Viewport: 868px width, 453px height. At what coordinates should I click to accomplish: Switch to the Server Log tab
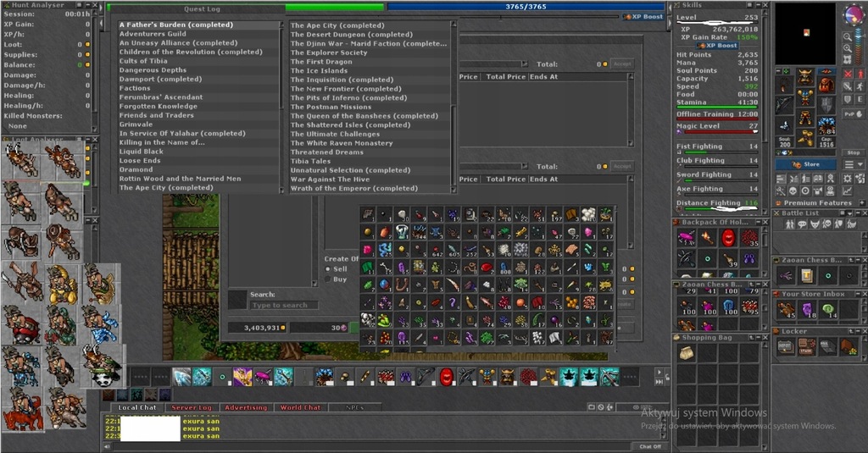(192, 407)
